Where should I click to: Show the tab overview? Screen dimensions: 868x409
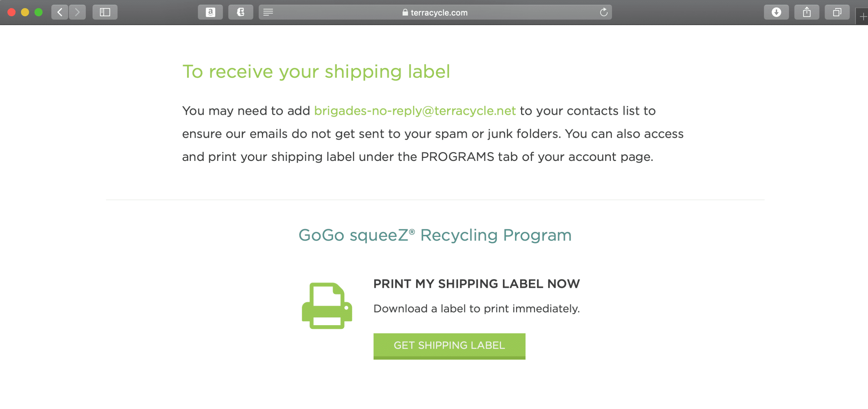point(837,13)
